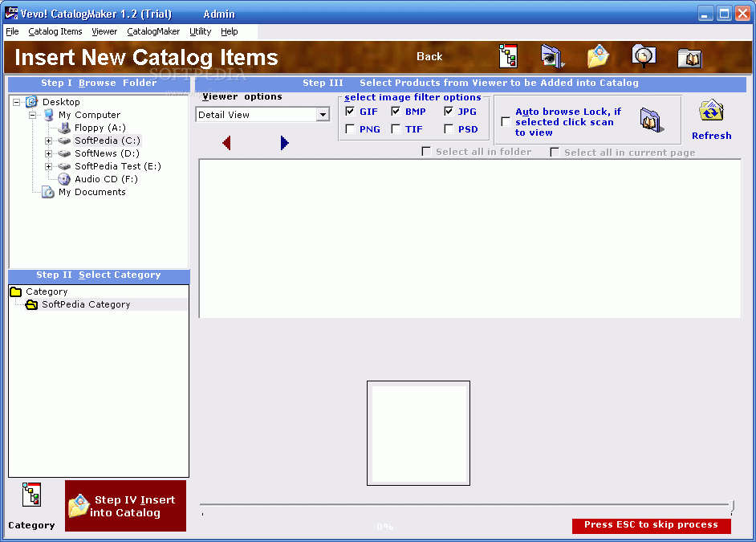Click the Desktop icon in folder tree
Screen dimensions: 756x542
tap(31, 102)
